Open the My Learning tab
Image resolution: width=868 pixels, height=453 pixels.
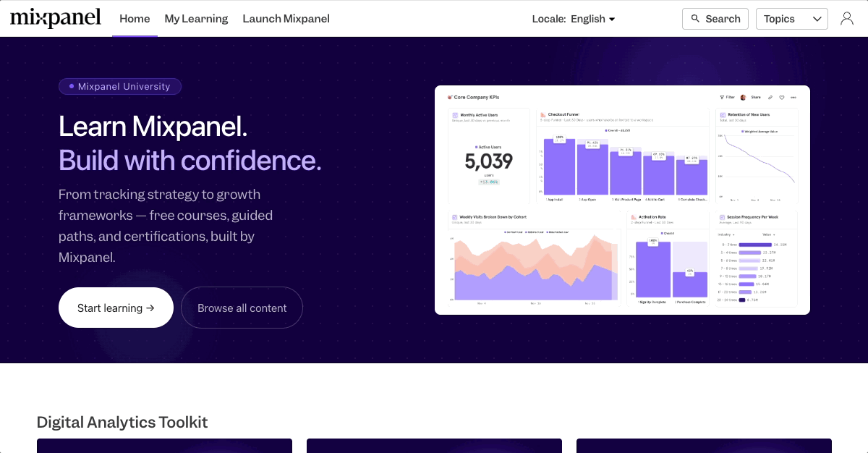point(196,19)
